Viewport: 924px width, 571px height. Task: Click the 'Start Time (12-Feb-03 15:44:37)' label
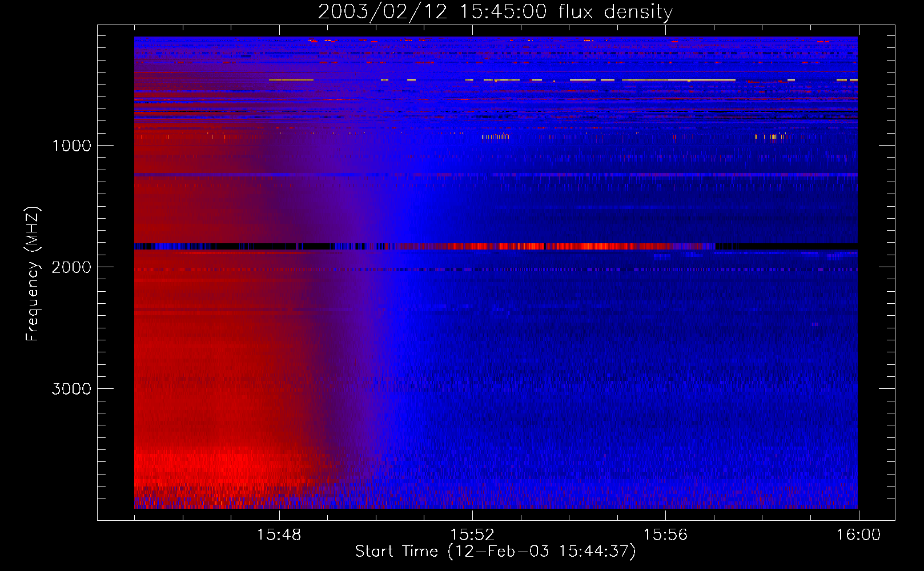click(495, 552)
